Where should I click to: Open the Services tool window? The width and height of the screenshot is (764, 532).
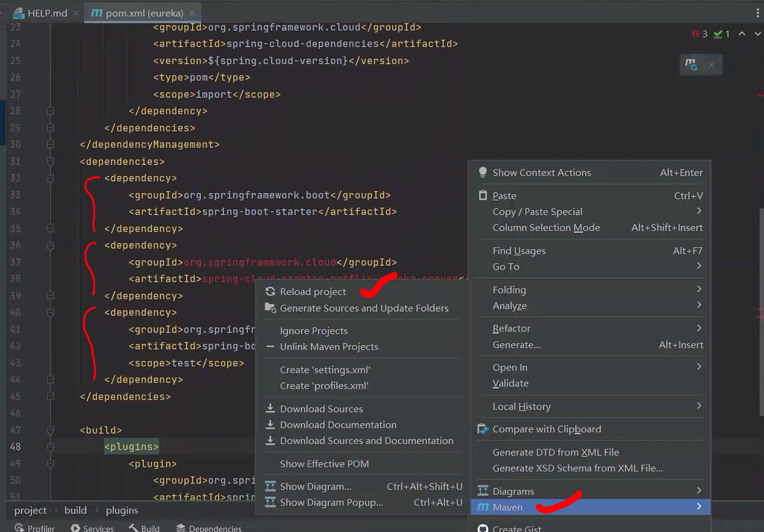pyautogui.click(x=92, y=528)
